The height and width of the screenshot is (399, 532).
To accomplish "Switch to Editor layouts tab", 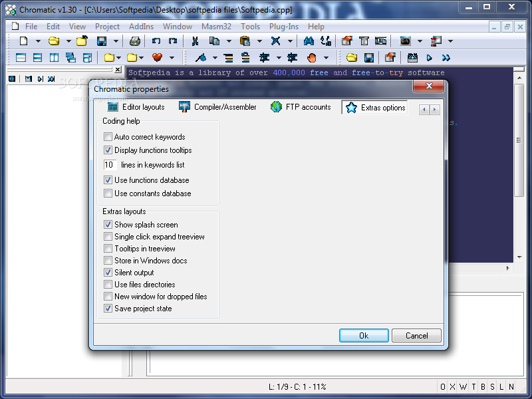I will click(136, 107).
